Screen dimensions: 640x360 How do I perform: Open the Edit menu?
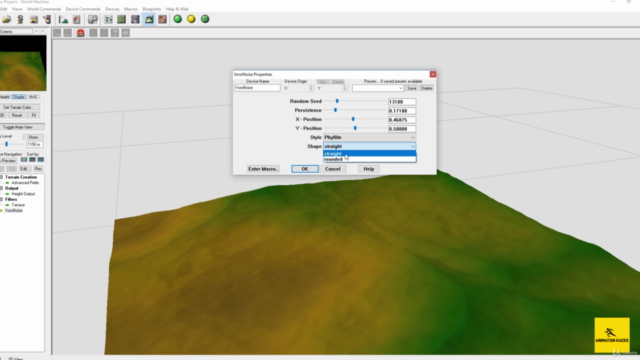point(4,9)
